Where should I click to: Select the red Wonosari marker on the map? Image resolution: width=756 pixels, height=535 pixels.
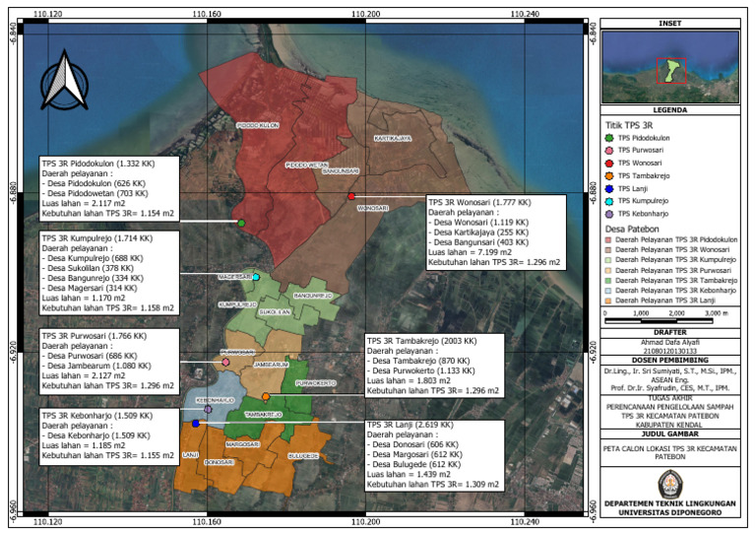pos(351,196)
